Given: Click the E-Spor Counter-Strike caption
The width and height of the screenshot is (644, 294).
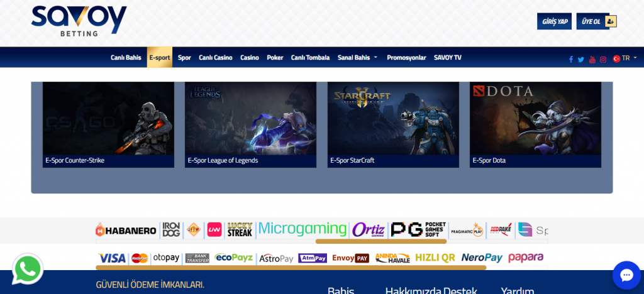Looking at the screenshot, I should coord(75,160).
